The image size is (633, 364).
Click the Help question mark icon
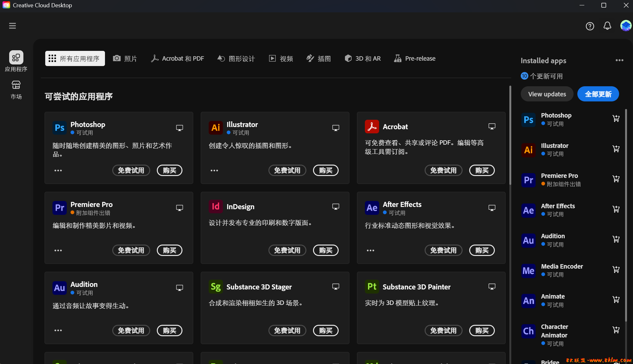tap(590, 26)
